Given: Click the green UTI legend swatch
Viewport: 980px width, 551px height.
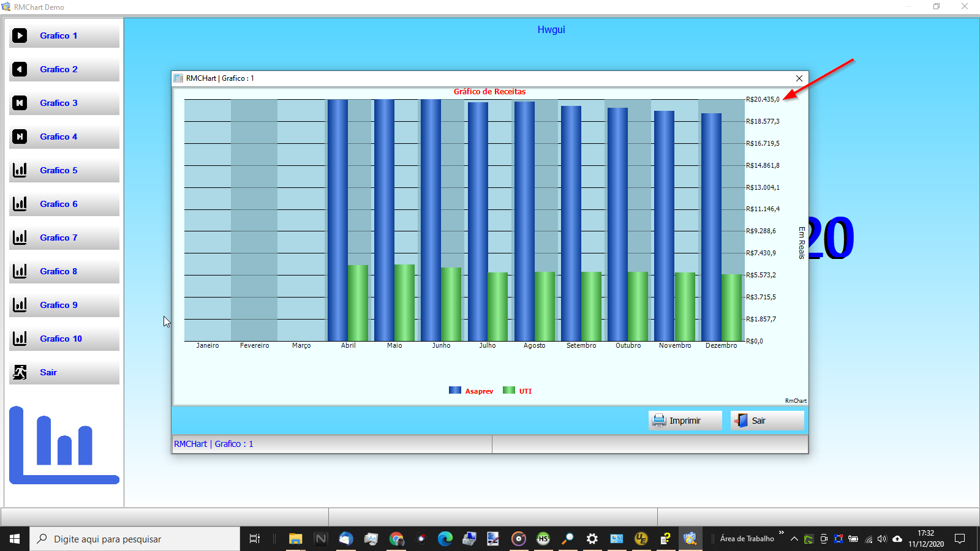Looking at the screenshot, I should (509, 390).
